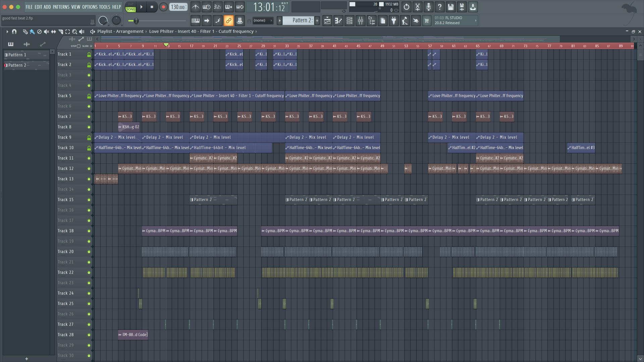Image resolution: width=644 pixels, height=362 pixels.
Task: Open the (none) controller link dropdown
Action: tap(263, 21)
